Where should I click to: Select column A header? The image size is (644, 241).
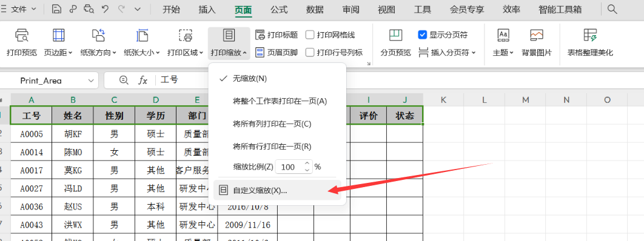[31, 99]
